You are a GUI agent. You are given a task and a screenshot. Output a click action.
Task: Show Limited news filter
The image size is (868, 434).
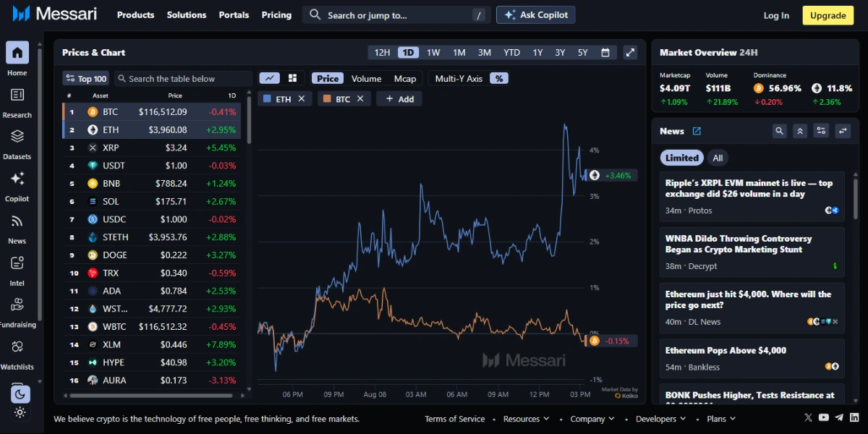tap(682, 158)
